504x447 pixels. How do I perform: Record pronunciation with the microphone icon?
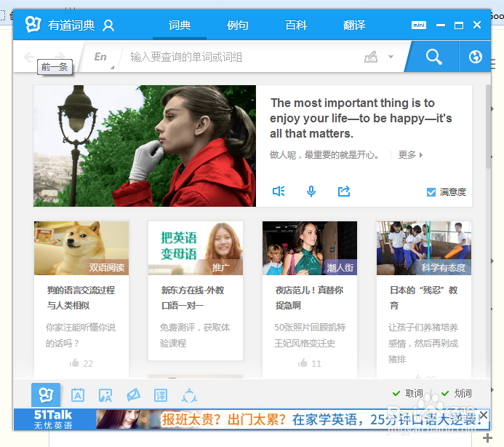pos(311,191)
